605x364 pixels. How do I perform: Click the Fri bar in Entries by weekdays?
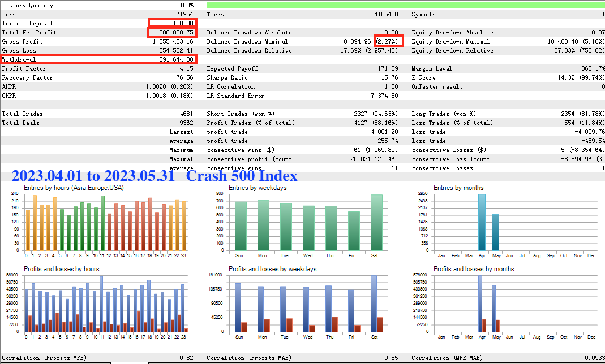354,231
